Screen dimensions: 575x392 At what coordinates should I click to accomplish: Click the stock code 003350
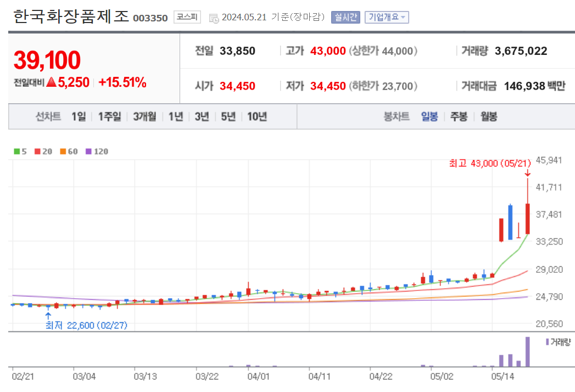coord(150,18)
